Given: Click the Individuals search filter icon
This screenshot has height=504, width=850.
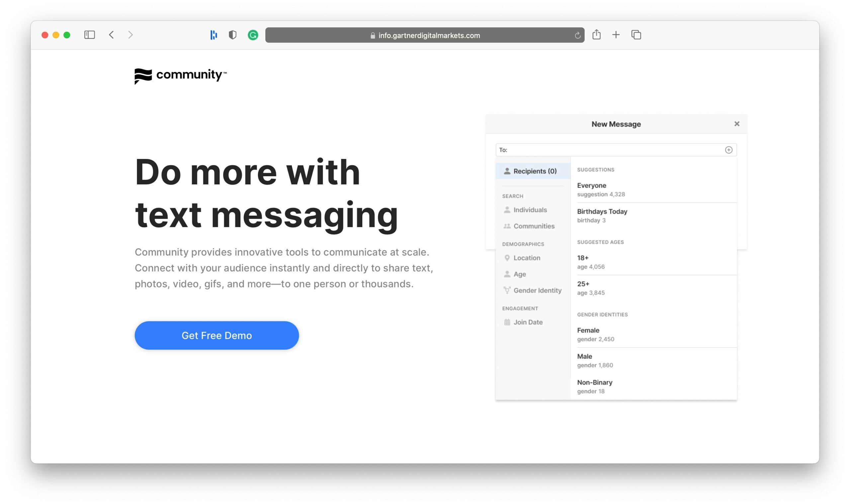Looking at the screenshot, I should point(507,209).
